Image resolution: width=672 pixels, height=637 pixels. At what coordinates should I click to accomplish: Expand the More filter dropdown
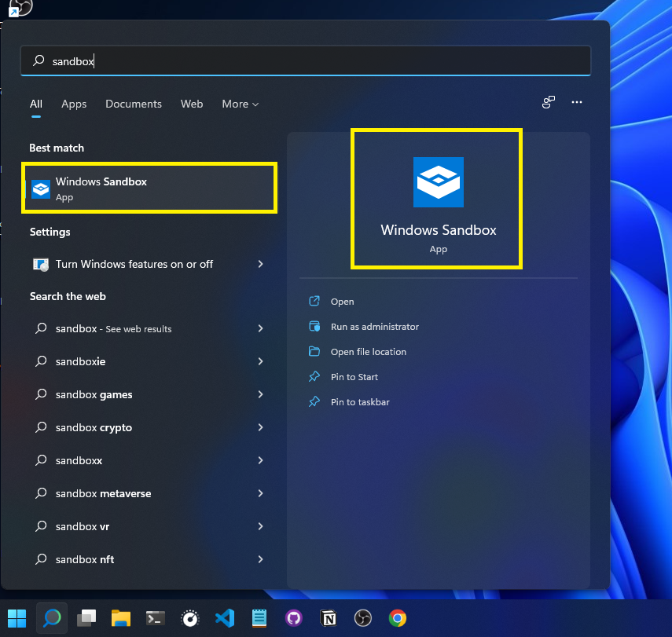pyautogui.click(x=240, y=104)
